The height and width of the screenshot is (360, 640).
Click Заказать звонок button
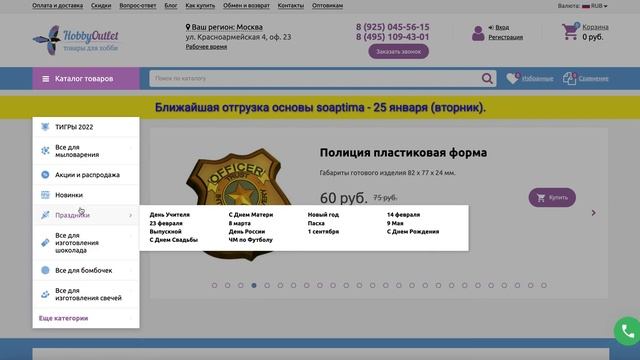click(x=398, y=52)
